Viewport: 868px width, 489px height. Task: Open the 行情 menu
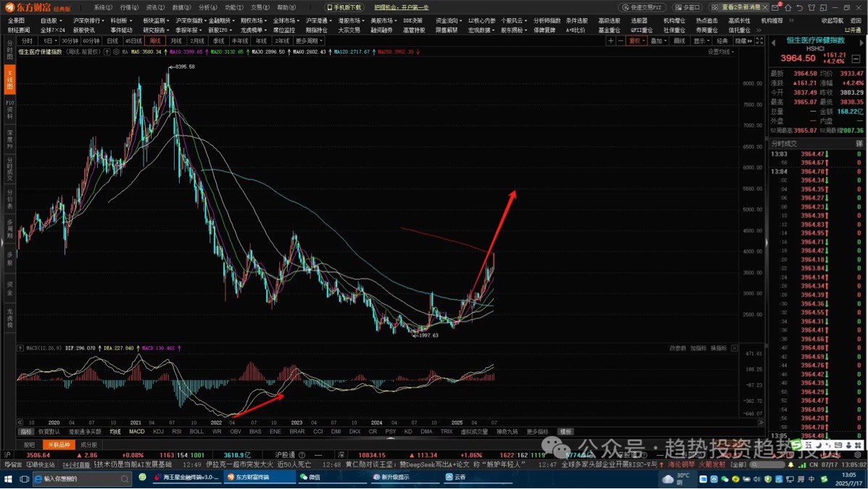click(x=129, y=7)
